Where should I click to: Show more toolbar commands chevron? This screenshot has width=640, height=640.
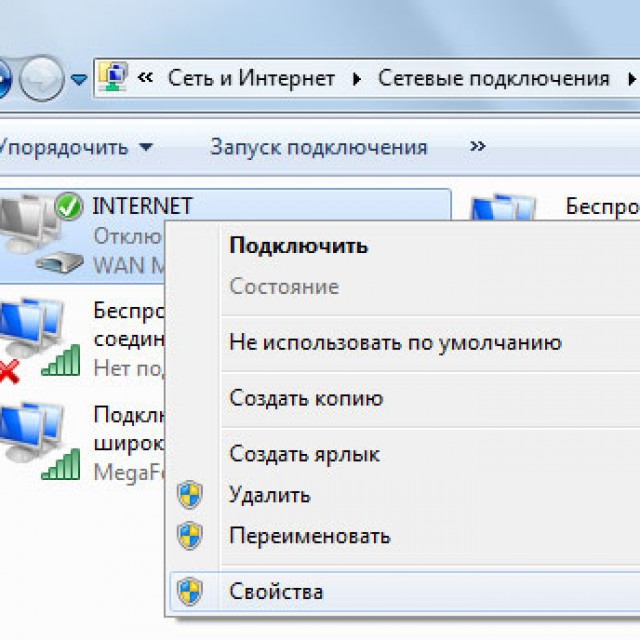(x=478, y=146)
